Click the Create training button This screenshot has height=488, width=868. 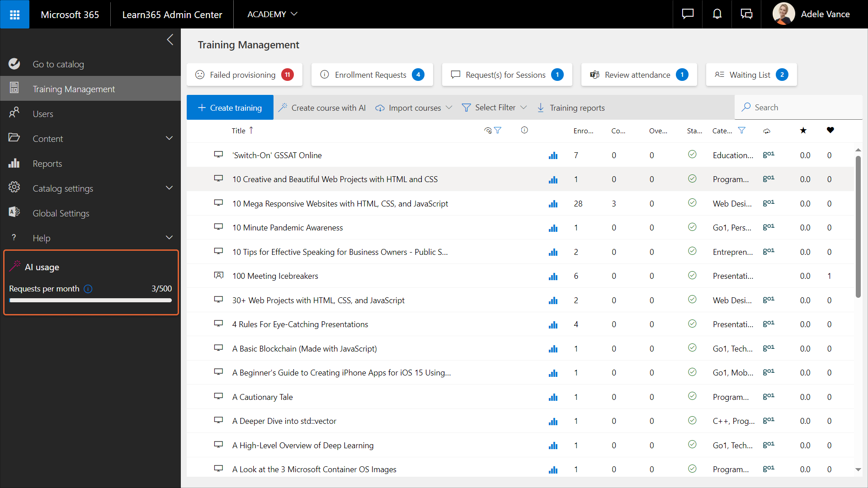coord(230,108)
